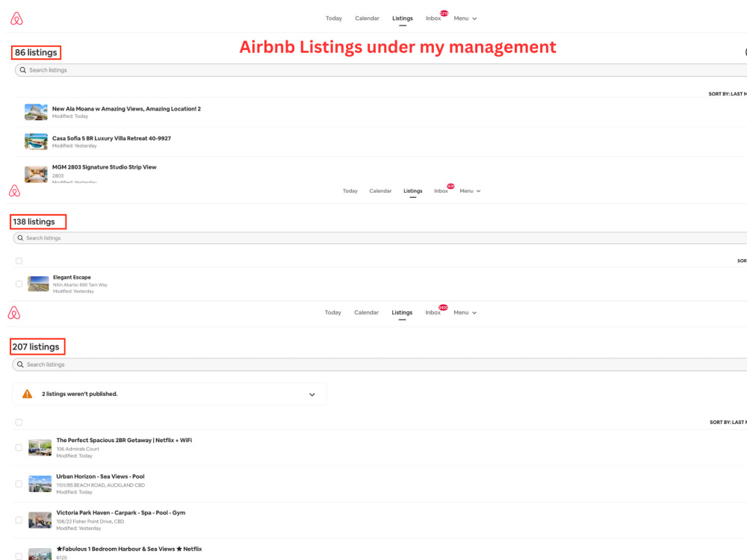Image resolution: width=747 pixels, height=560 pixels.
Task: Open The Perfect Spacious 2BR Getaway title
Action: point(124,441)
